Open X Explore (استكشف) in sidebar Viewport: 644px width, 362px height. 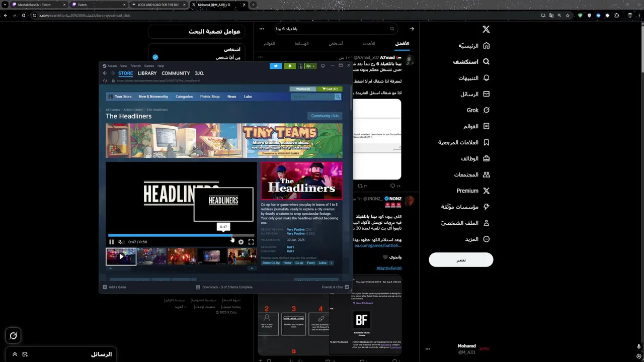point(471,62)
